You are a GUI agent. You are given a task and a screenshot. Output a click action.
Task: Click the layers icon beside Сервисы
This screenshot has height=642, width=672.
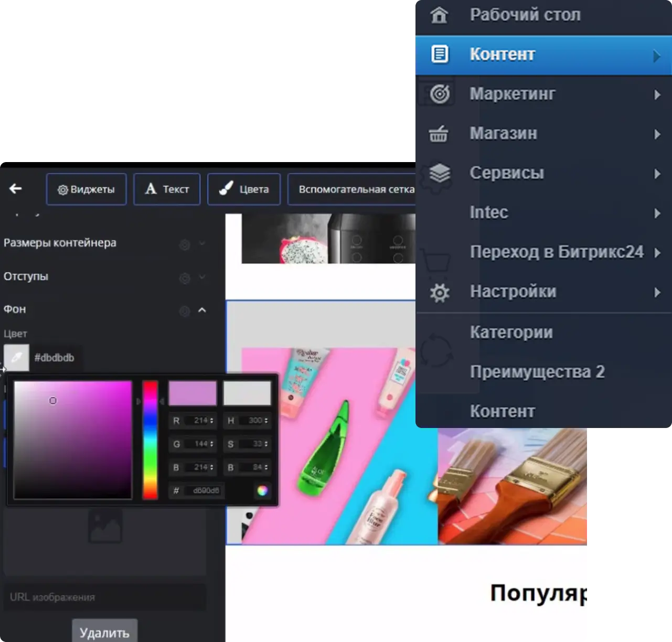click(440, 173)
